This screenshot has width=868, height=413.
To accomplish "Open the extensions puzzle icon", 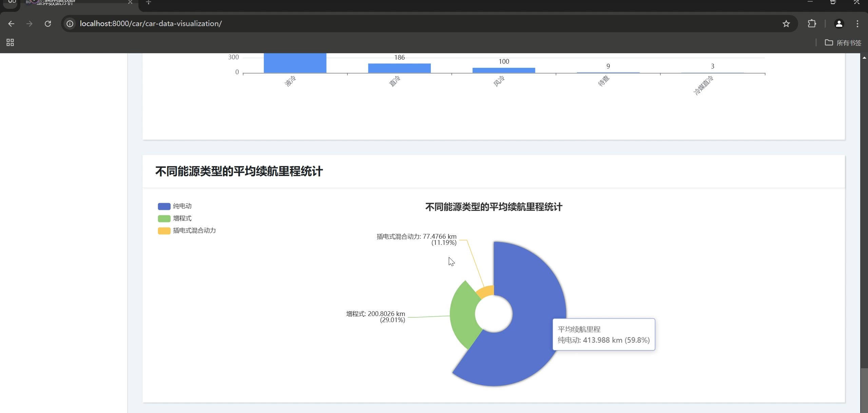I will pos(812,24).
